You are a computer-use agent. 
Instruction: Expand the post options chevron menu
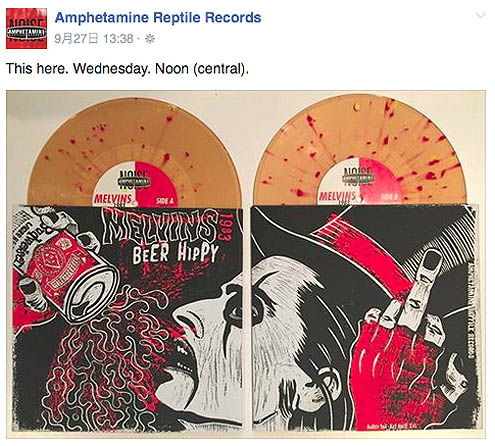tap(480, 15)
